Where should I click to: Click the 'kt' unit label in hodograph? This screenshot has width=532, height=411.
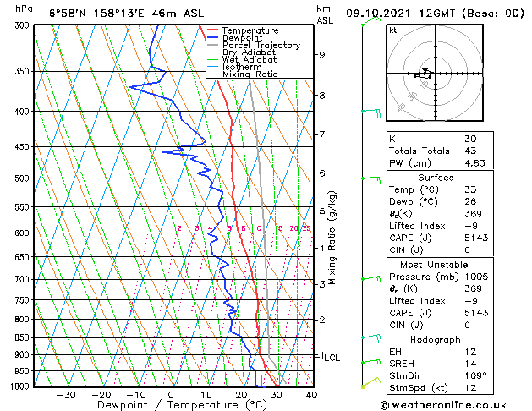pyautogui.click(x=393, y=30)
